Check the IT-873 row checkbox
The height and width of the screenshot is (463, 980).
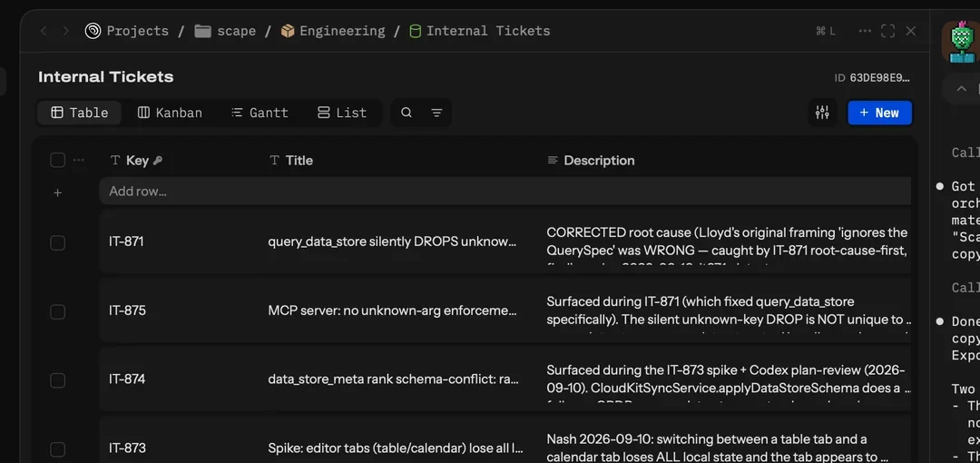(x=57, y=449)
